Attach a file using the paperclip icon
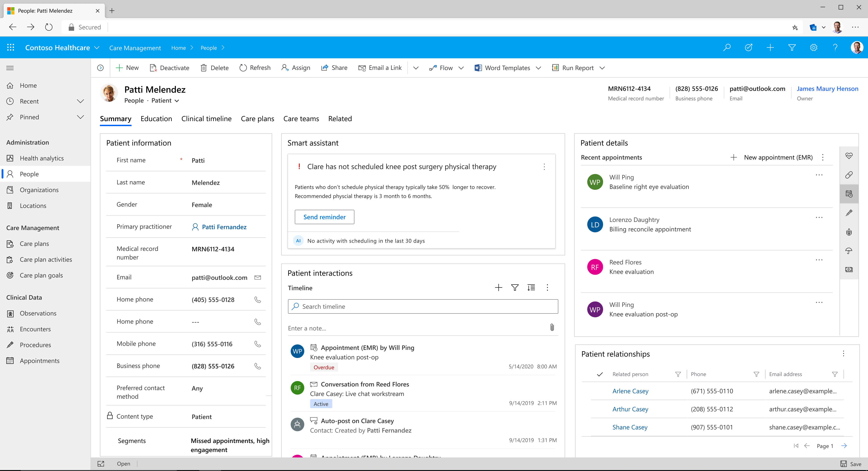 pyautogui.click(x=552, y=327)
